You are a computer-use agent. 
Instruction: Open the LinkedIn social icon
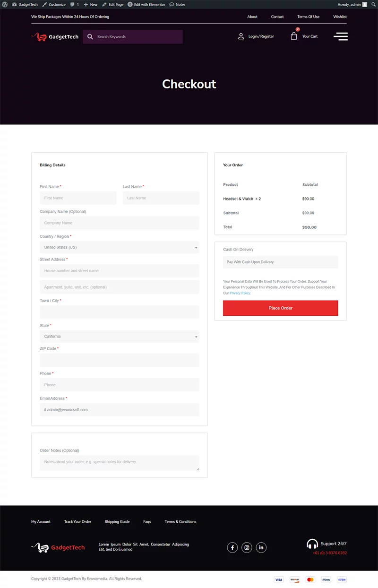click(261, 547)
